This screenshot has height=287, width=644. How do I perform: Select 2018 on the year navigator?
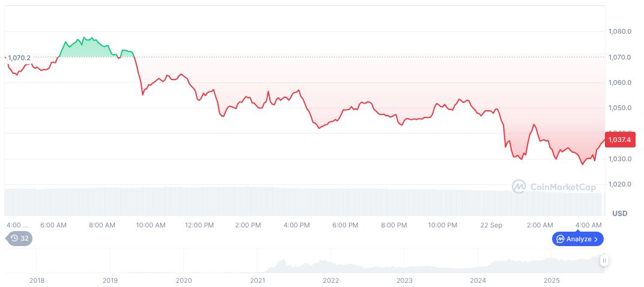point(37,280)
